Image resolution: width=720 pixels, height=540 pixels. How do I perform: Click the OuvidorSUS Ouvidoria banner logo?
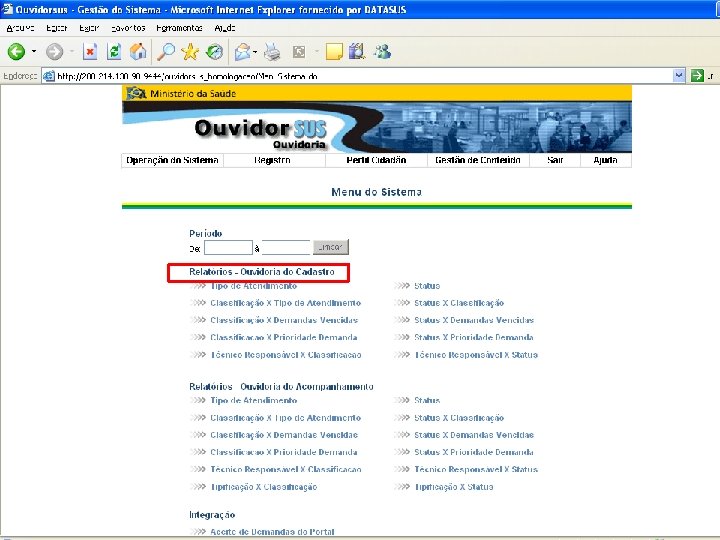(x=260, y=134)
